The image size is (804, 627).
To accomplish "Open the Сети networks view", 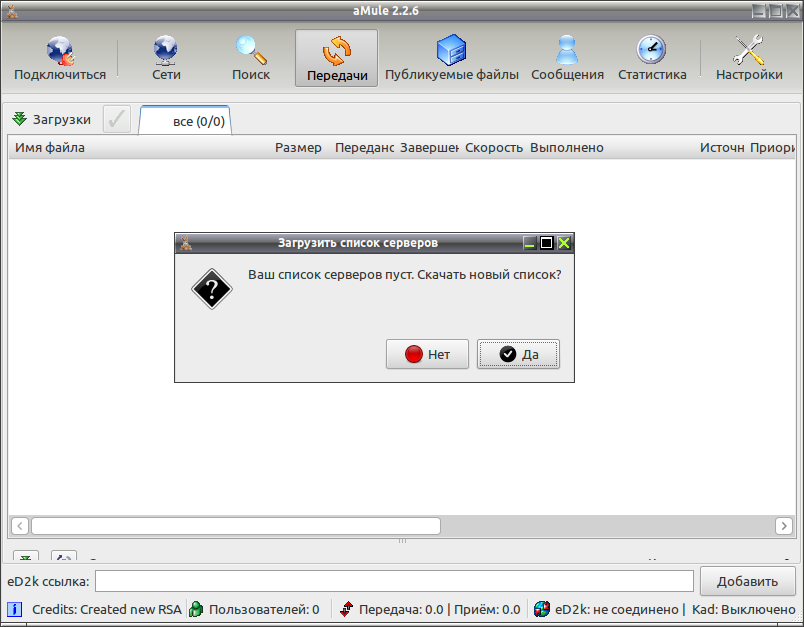I will point(166,58).
